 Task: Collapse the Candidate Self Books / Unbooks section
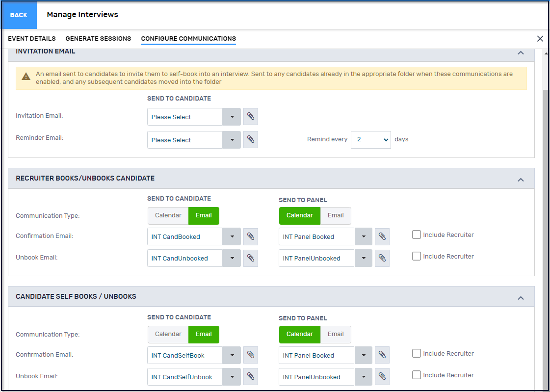tap(521, 298)
